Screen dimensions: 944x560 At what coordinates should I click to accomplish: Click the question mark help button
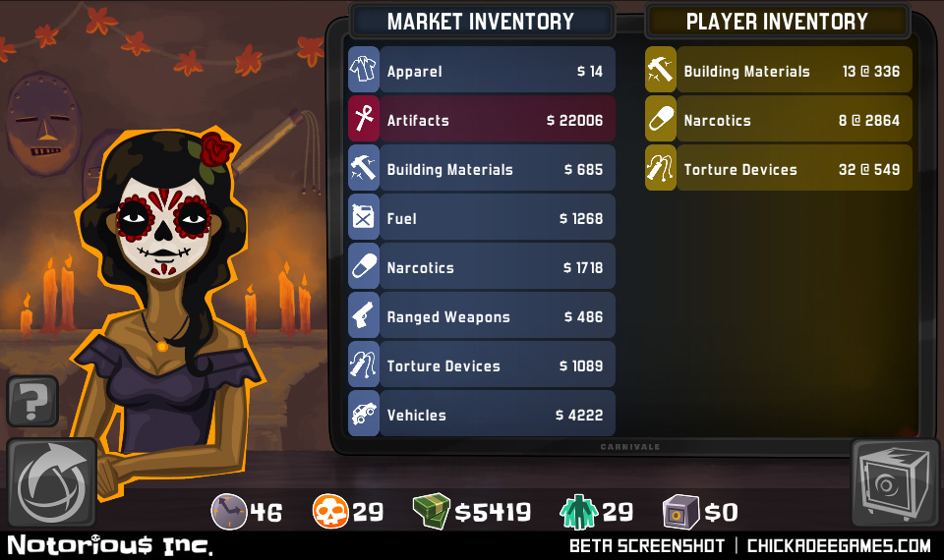pyautogui.click(x=32, y=401)
